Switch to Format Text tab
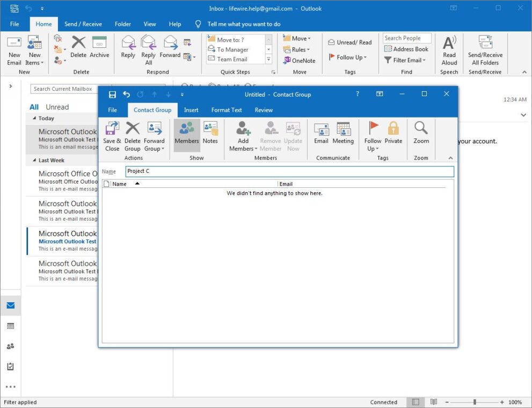Screen dimensions: 532x408 pos(227,110)
